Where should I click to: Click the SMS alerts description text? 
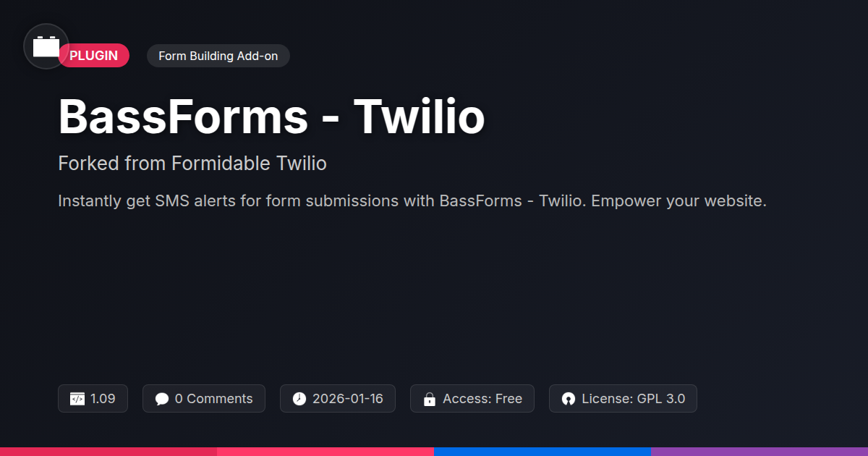click(x=412, y=201)
